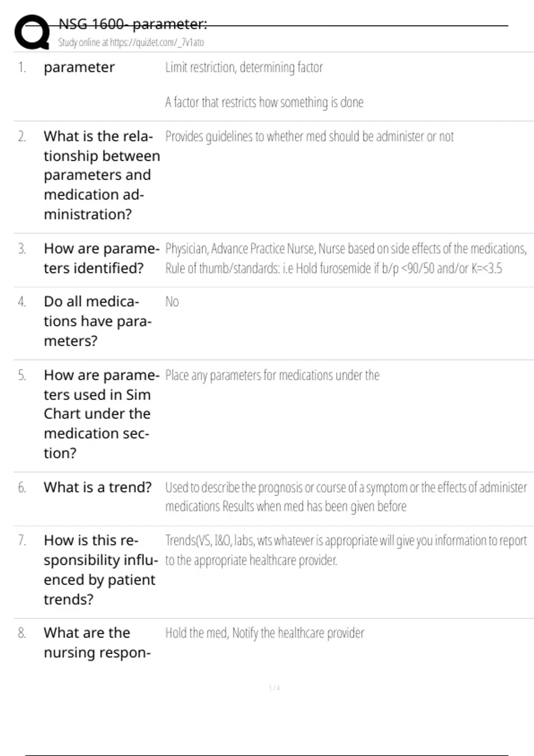This screenshot has width=534, height=756.
Task: Select the Sim Chart medication section question
Action: [x=101, y=414]
